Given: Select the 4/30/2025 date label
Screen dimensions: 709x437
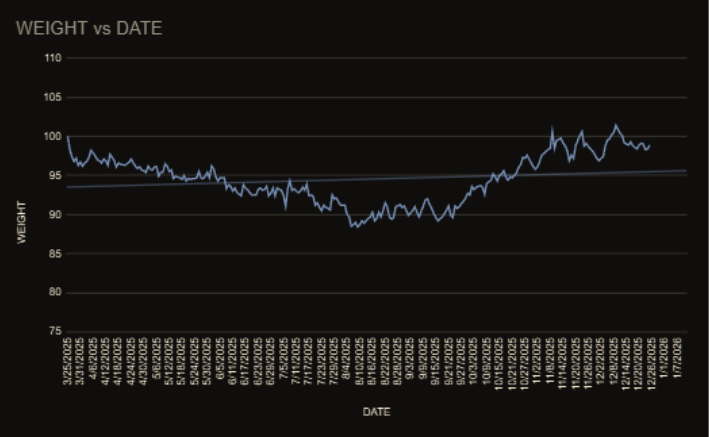Looking at the screenshot, I should 143,361.
